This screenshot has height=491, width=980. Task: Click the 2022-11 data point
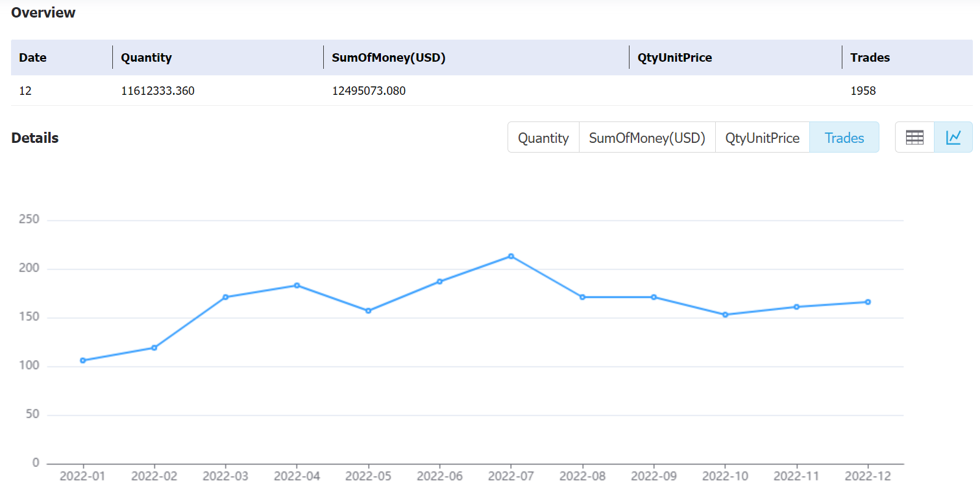796,307
